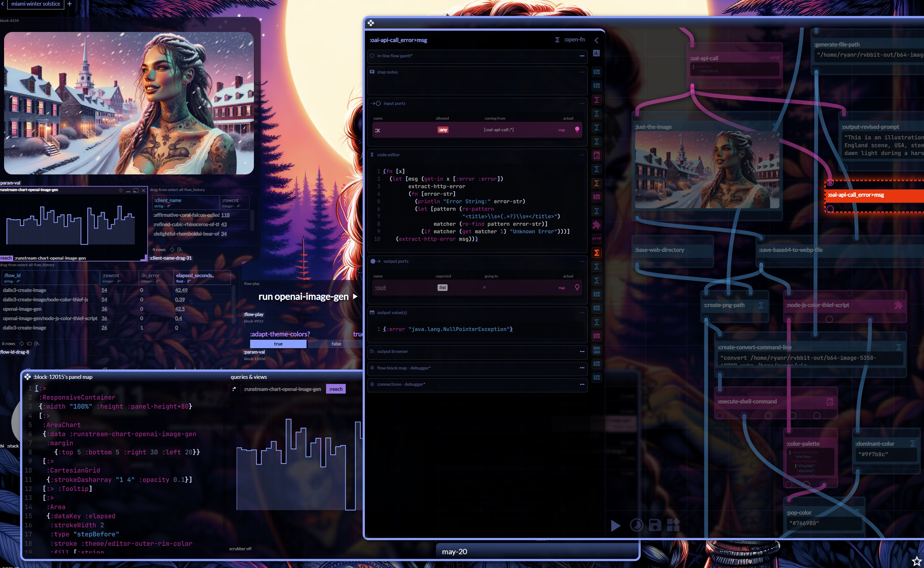Click the play button to run flow

tap(615, 525)
